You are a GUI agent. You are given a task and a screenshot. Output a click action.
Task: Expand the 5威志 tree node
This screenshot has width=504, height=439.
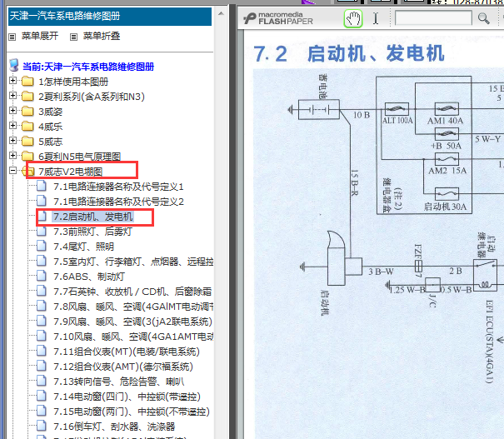(12, 141)
